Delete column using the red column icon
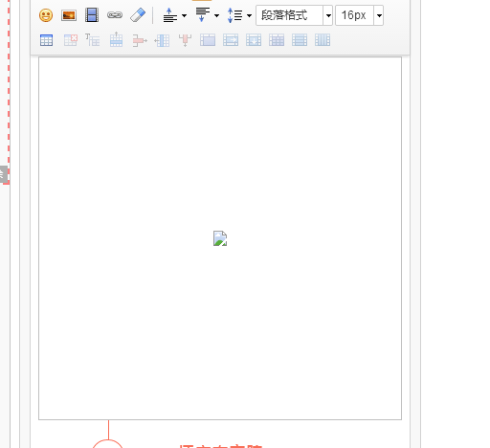Viewport: 490px width, 448px height. pyautogui.click(x=185, y=40)
